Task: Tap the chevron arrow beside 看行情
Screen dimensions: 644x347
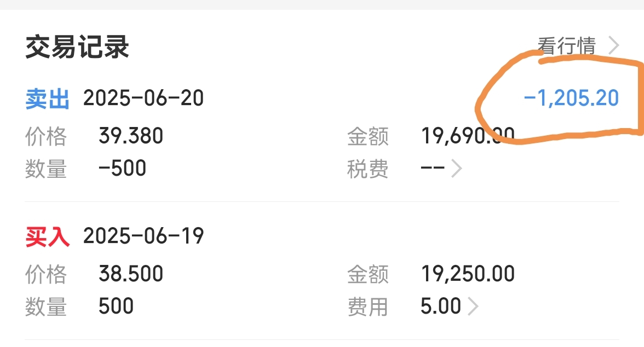Action: 613,45
